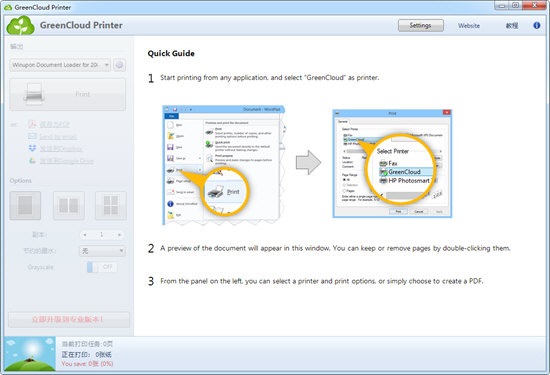Screen dimensions: 550x375
Task: Click the Save as PDF icon
Action: coord(32,124)
